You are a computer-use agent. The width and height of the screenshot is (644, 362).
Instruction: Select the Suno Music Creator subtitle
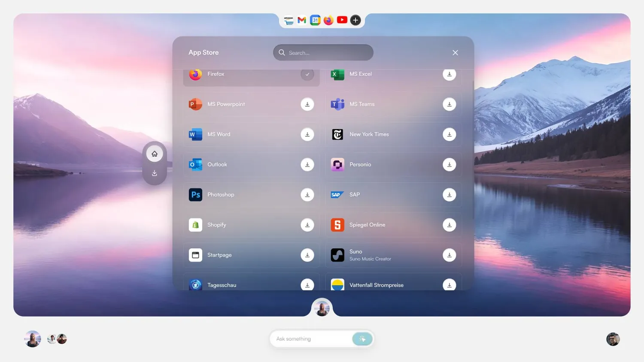[370, 259]
